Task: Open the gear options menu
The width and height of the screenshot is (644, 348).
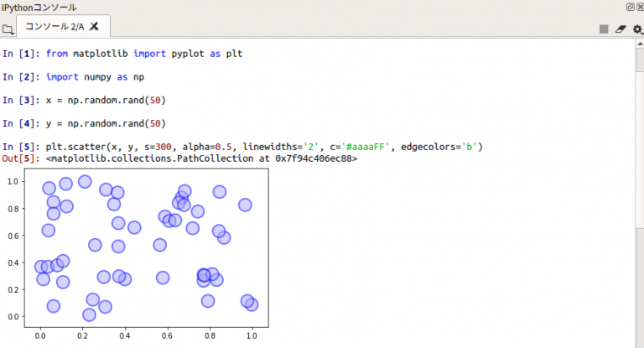Action: (637, 29)
